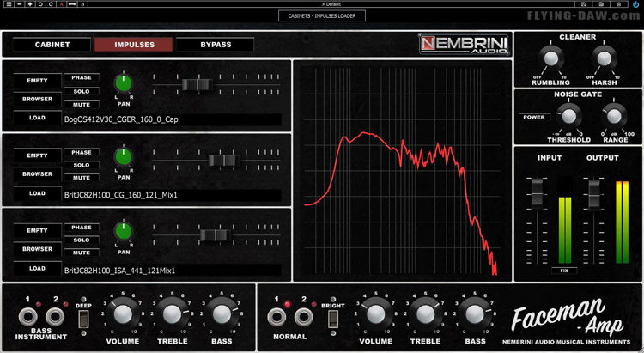
Task: Toggle MUTE on the BogOS412V30 slot
Action: 82,105
